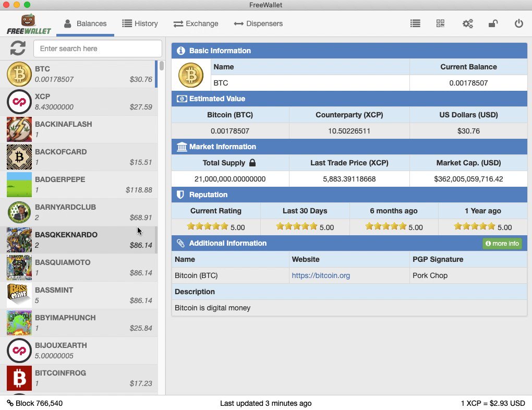Select BADGERPEPE asset row
The height and width of the screenshot is (410, 532).
(79, 185)
